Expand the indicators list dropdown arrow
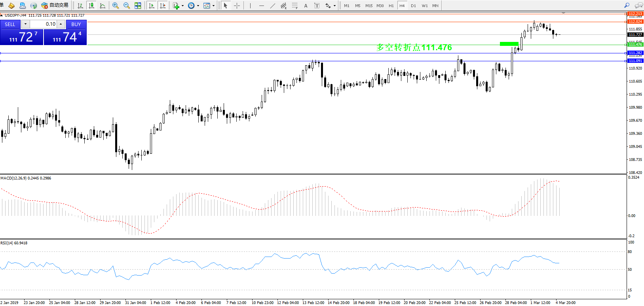This screenshot has height=306, width=644. point(182,6)
